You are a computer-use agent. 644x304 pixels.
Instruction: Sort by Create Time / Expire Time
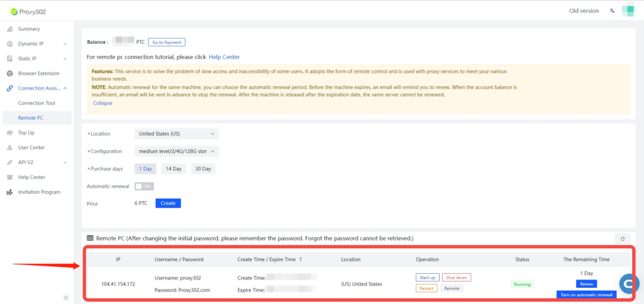pyautogui.click(x=300, y=259)
